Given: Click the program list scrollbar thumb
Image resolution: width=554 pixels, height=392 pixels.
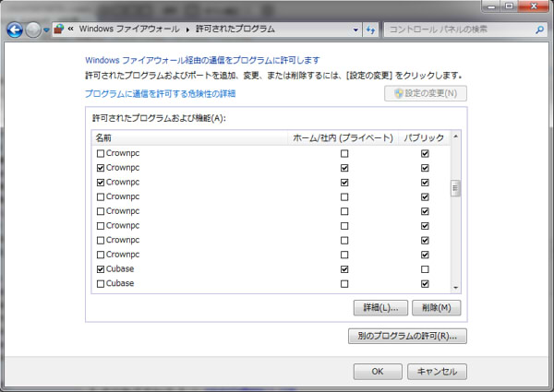Looking at the screenshot, I should (455, 188).
